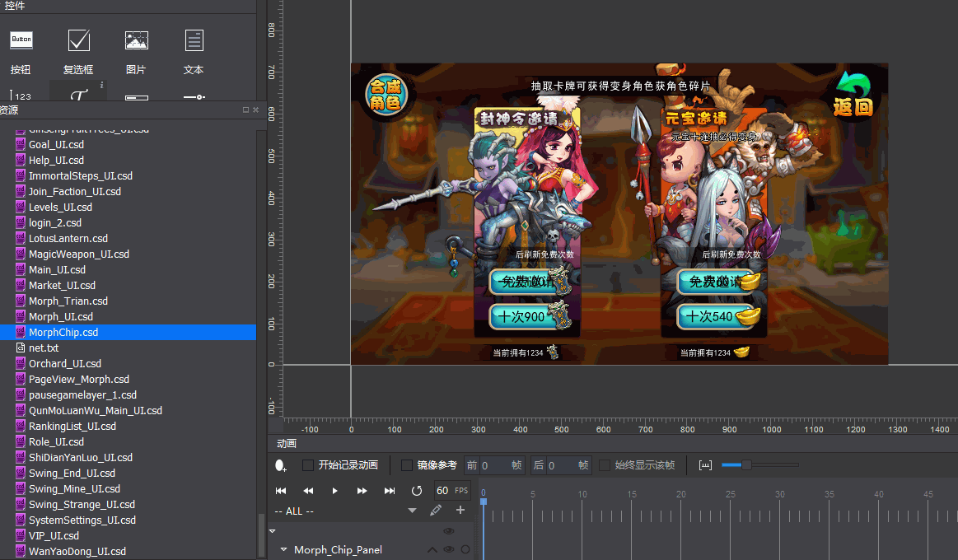Screen dimensions: 958x560
Task: Select the 复选框 checkbox widget icon
Action: pyautogui.click(x=79, y=40)
